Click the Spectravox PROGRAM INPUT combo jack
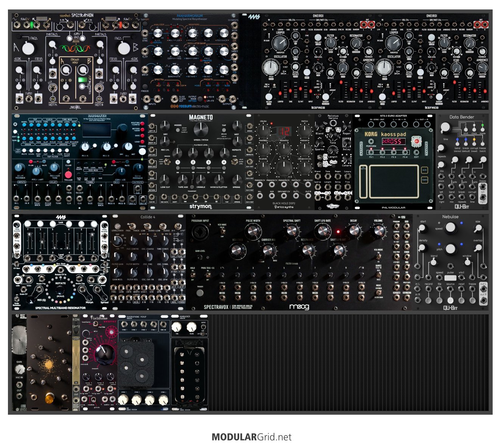 tap(200, 233)
